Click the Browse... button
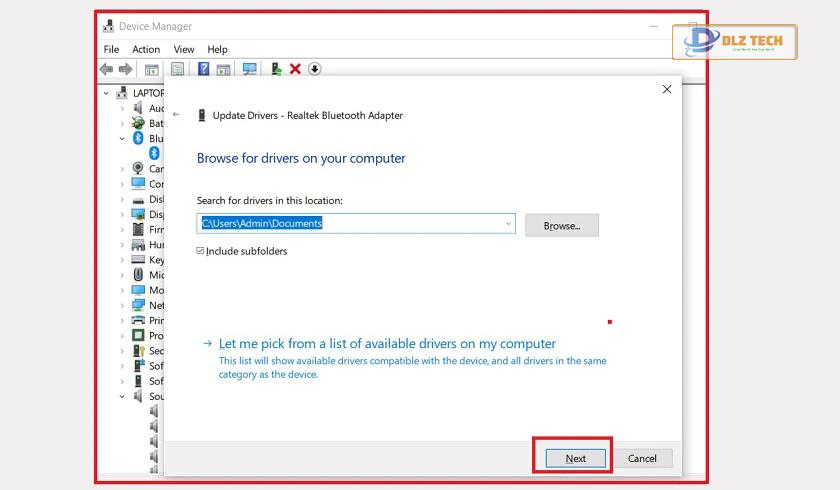The image size is (840, 490). point(562,225)
